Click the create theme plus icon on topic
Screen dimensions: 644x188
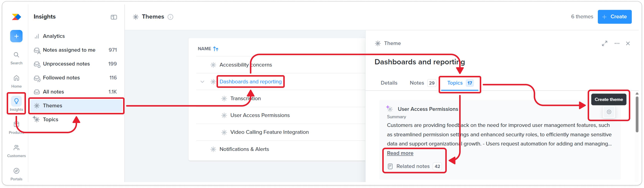[609, 112]
